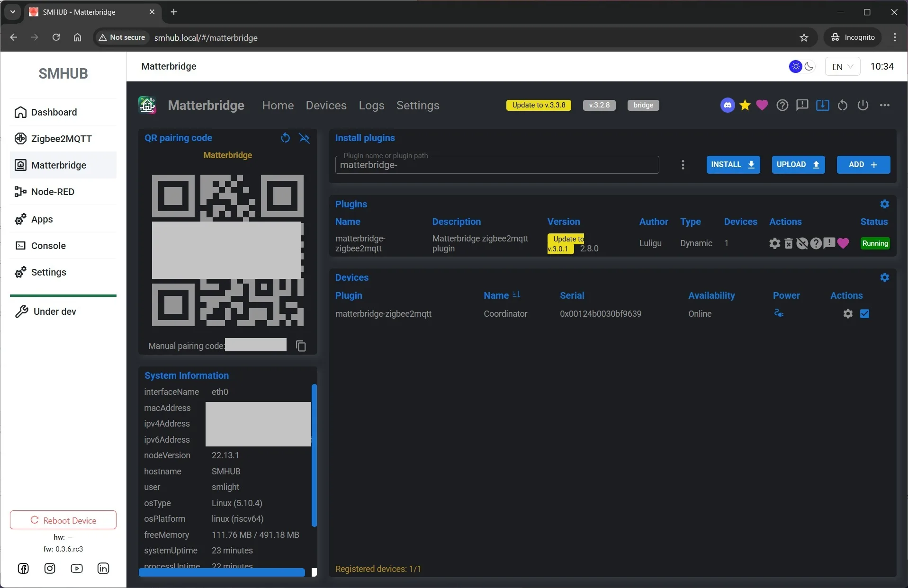Click the System Information vertical scrollbar
Image resolution: width=908 pixels, height=588 pixels.
pyautogui.click(x=314, y=454)
